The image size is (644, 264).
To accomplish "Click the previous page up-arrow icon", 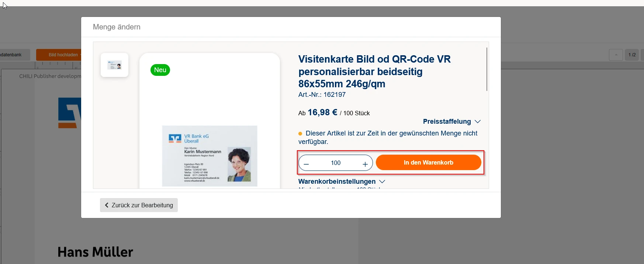I will tap(616, 55).
